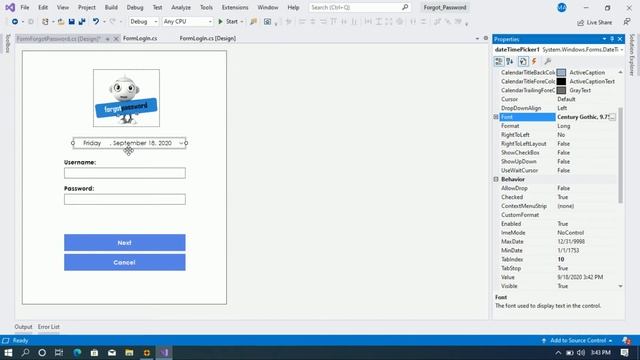Open Windows taskbar search
640x360 pixels.
(x=25, y=353)
